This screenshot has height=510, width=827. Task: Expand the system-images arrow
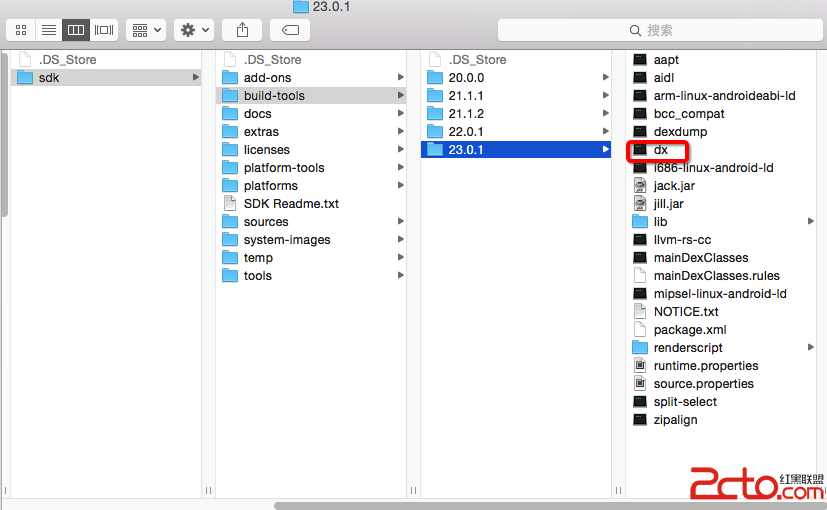401,239
